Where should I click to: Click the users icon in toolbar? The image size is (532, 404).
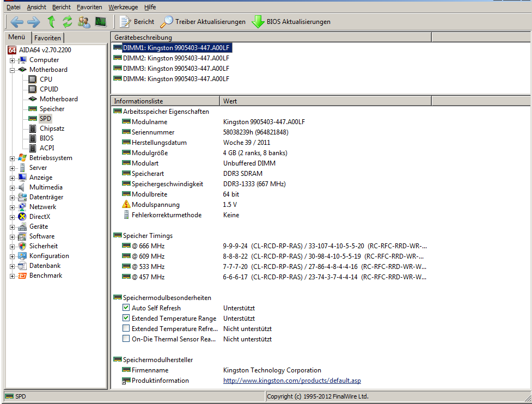84,22
